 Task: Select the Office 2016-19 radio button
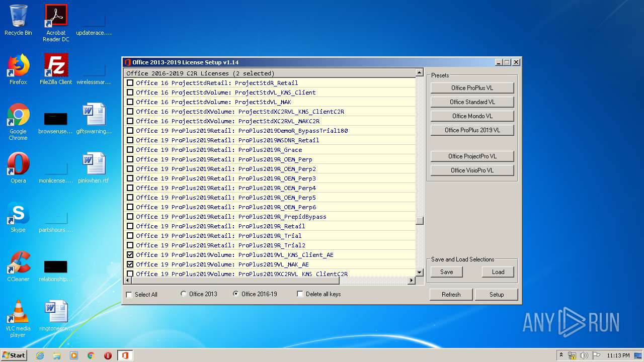point(236,294)
